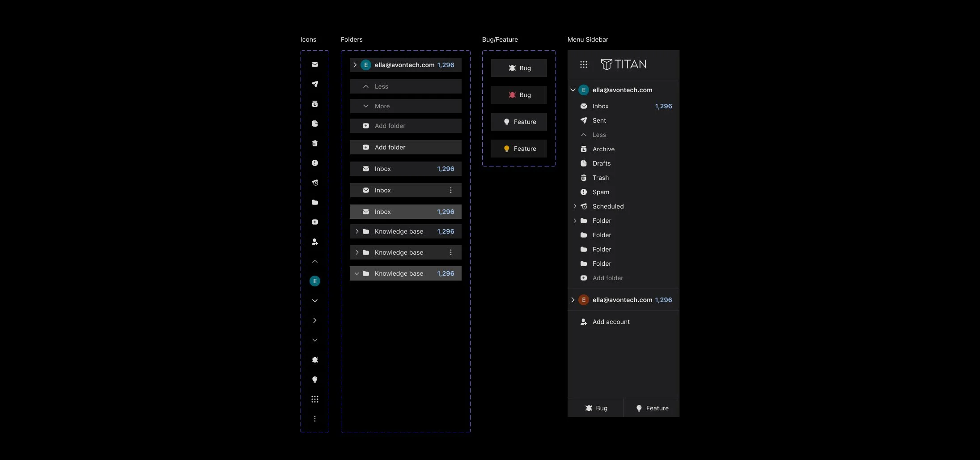Click the Spam alert icon in the sidebar
980x460 pixels.
(584, 192)
